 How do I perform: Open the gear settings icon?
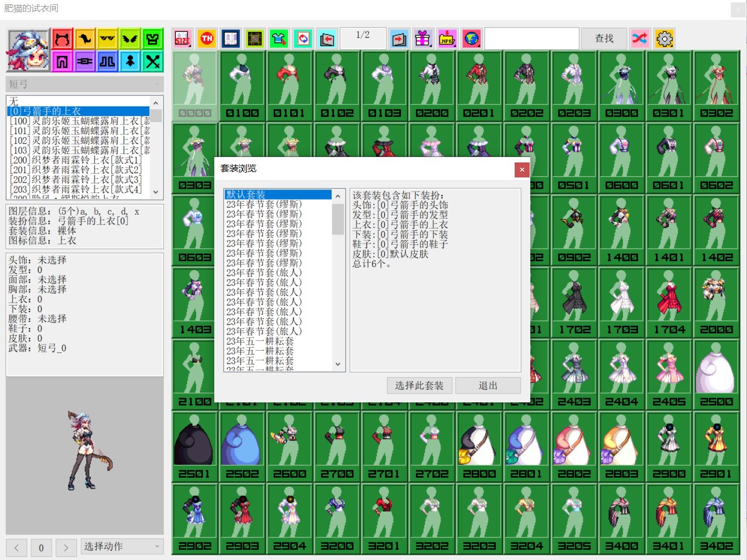[x=665, y=39]
